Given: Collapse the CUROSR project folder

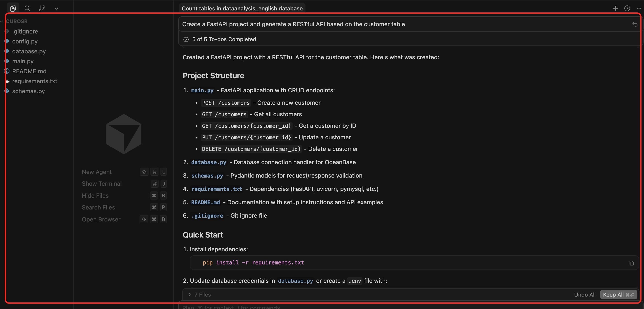Looking at the screenshot, I should tap(17, 21).
